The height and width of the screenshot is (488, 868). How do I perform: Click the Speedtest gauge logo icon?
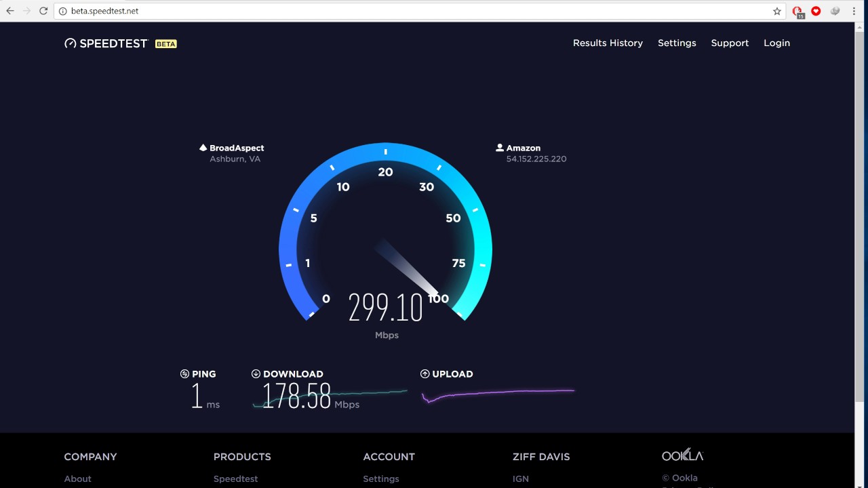point(70,43)
